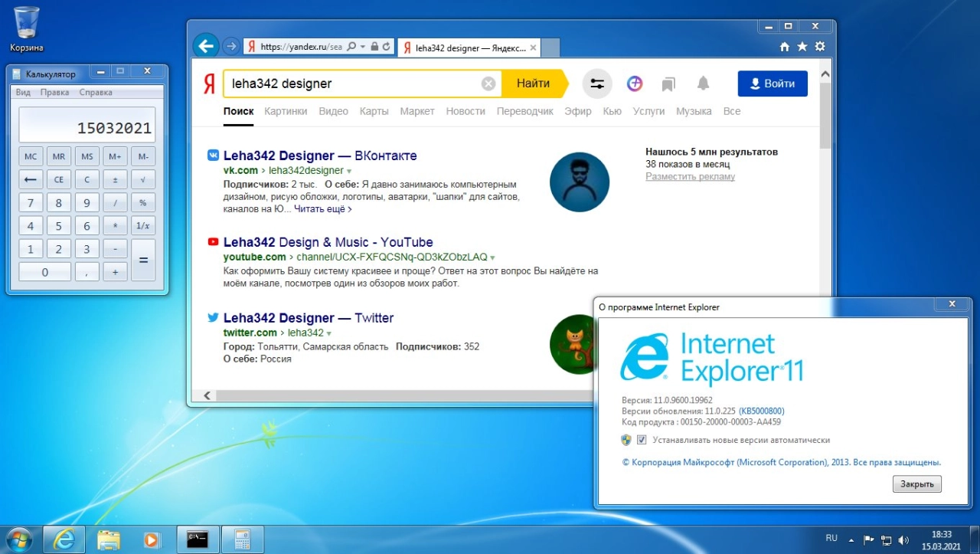Image resolution: width=980 pixels, height=554 pixels.
Task: Click the volume speaker tray icon
Action: pyautogui.click(x=903, y=539)
